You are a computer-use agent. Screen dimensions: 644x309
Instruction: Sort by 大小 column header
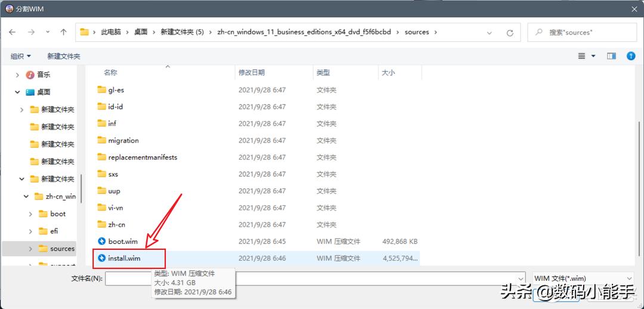388,73
